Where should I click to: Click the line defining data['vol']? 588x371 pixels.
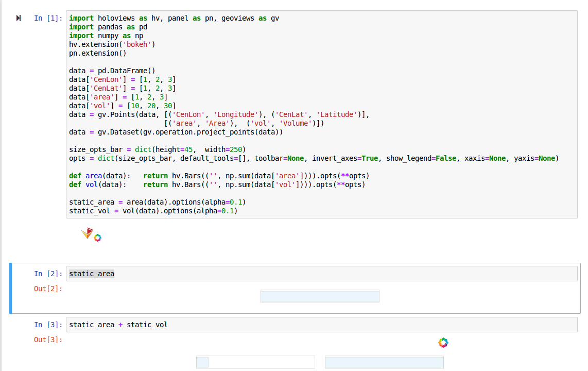[122, 106]
